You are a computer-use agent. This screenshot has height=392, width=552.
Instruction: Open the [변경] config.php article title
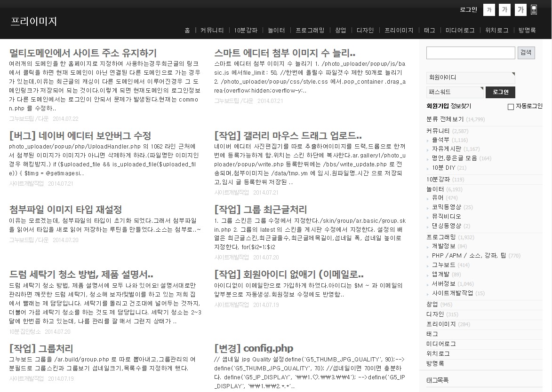click(x=254, y=348)
